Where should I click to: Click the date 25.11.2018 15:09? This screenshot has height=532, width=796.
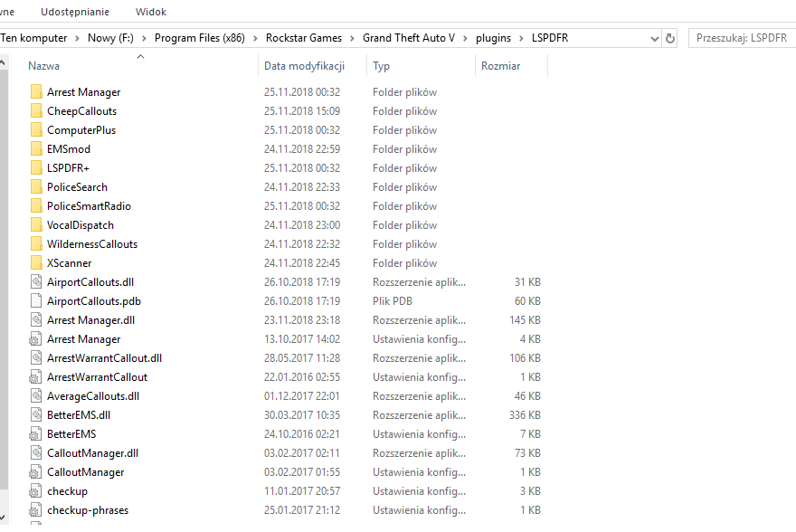pos(302,111)
